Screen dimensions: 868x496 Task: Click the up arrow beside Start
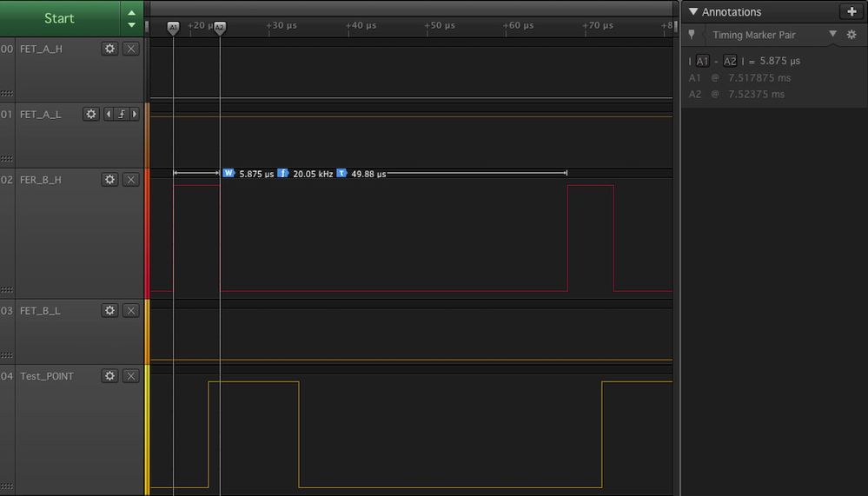coord(132,13)
